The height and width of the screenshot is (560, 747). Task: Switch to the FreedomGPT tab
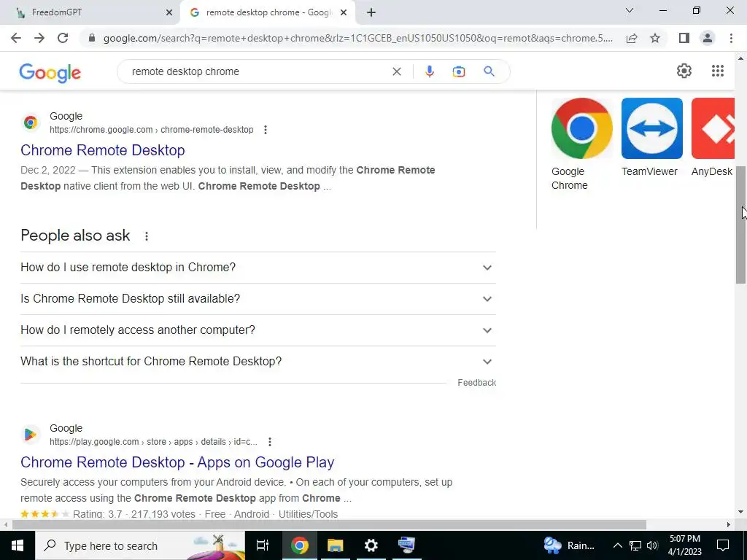pos(88,12)
